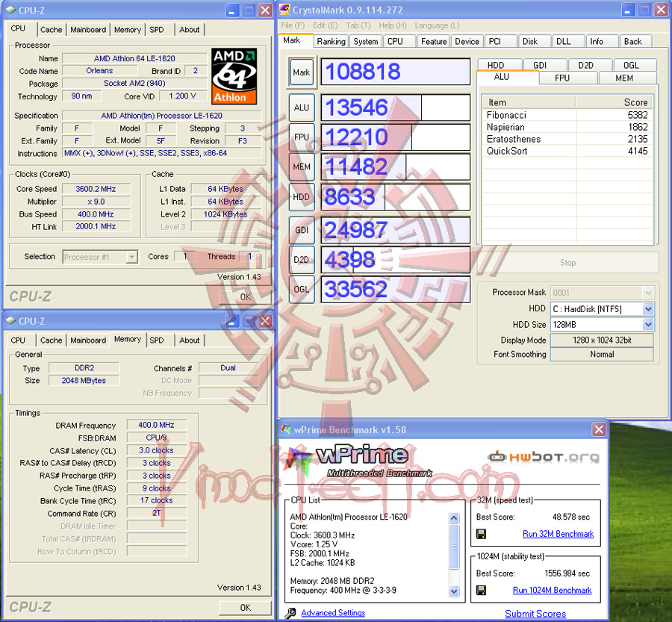
Task: Click the Run 1024M Benchmark link
Action: [552, 591]
